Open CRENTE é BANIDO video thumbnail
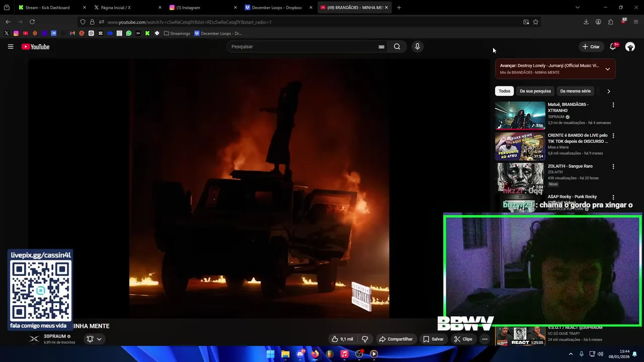This screenshot has height=362, width=644. [520, 146]
